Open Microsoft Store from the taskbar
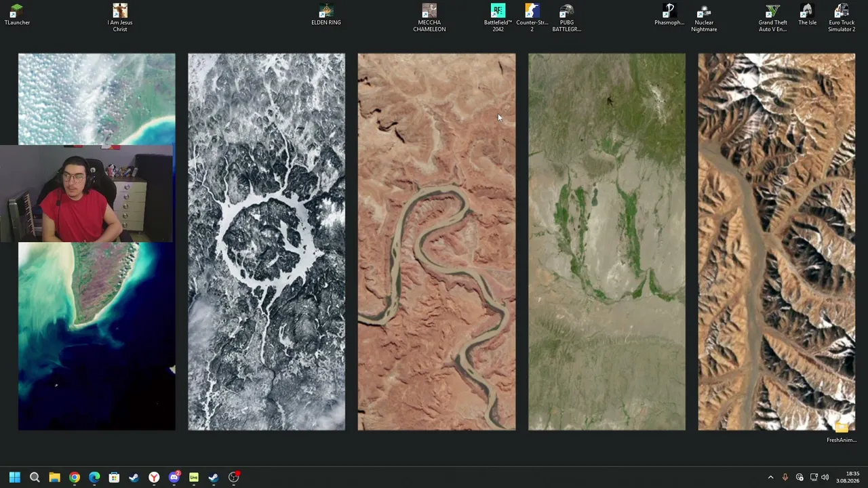This screenshot has width=868, height=488. (x=114, y=477)
